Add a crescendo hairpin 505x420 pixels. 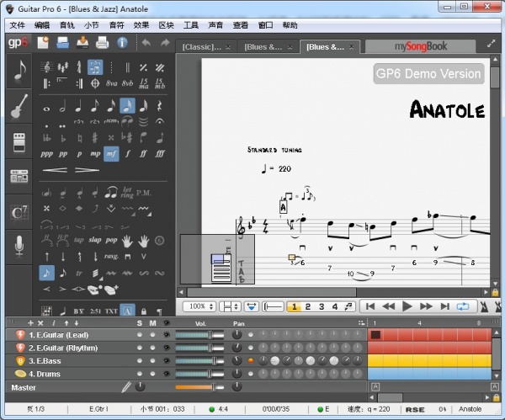tap(55, 170)
